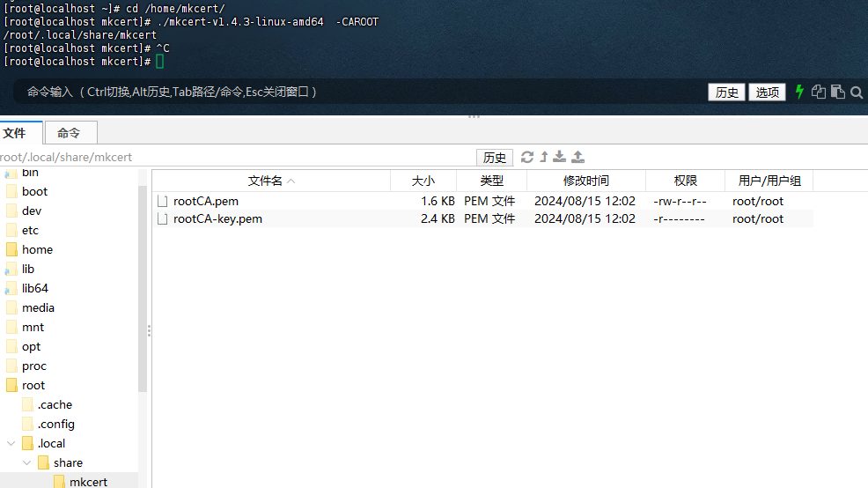Image resolution: width=868 pixels, height=488 pixels.
Task: Open path 历史 button in file panel
Action: pyautogui.click(x=495, y=158)
